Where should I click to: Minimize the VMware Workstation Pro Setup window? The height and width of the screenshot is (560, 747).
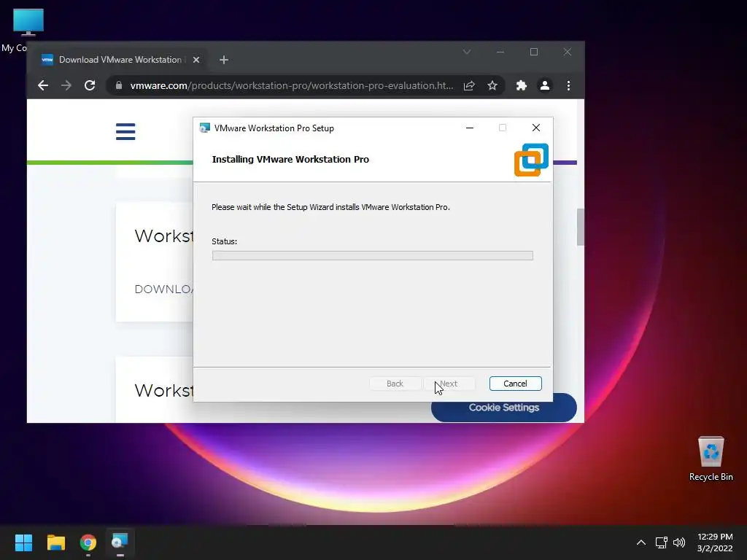pyautogui.click(x=470, y=128)
